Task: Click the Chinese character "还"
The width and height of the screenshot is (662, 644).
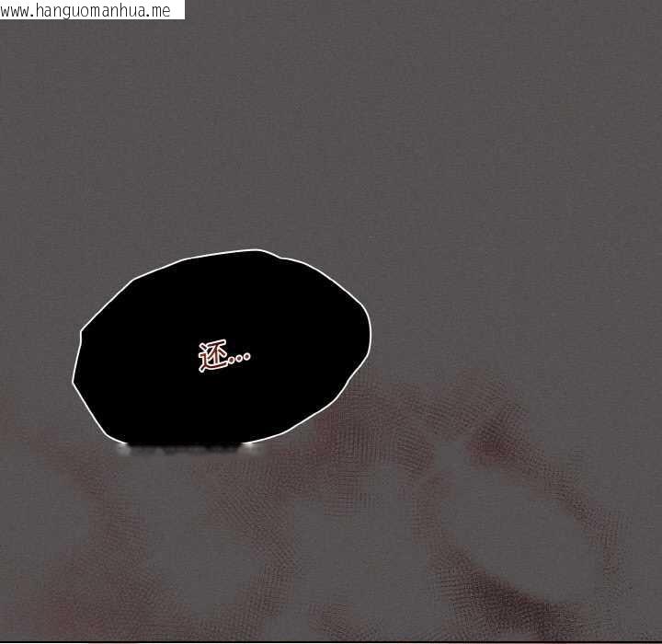Action: click(212, 356)
